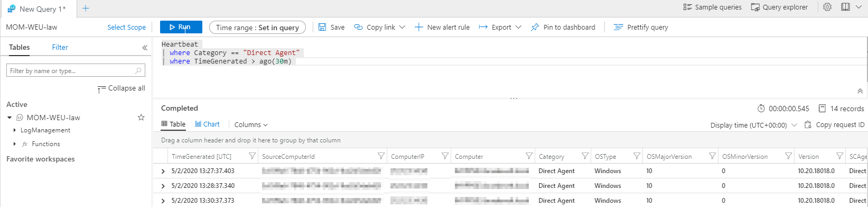Expand the Copy link dropdown arrow
The image size is (868, 207).
(403, 27)
